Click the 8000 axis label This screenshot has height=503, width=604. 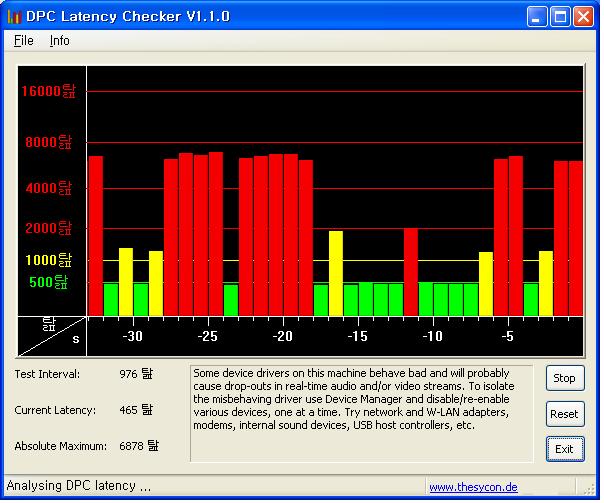(49, 142)
